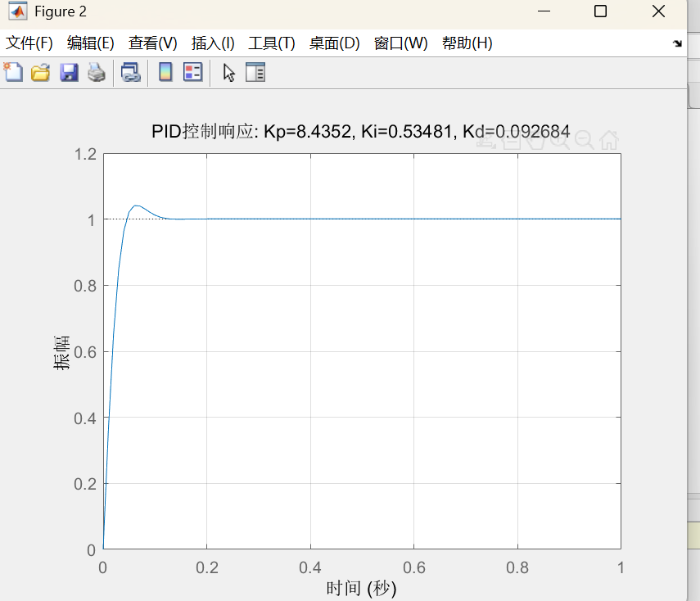Minimize the Figure 2 window
Screen dimensions: 700x601
[544, 11]
